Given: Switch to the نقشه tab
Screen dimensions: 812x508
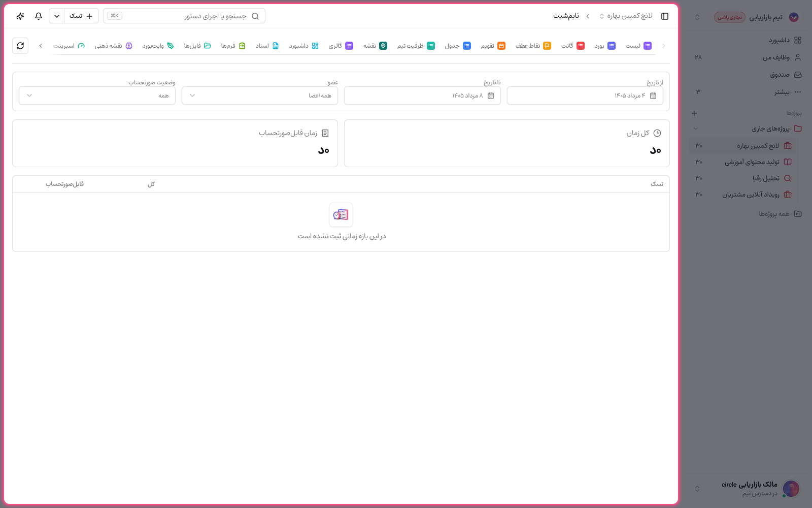Looking at the screenshot, I should pyautogui.click(x=375, y=46).
